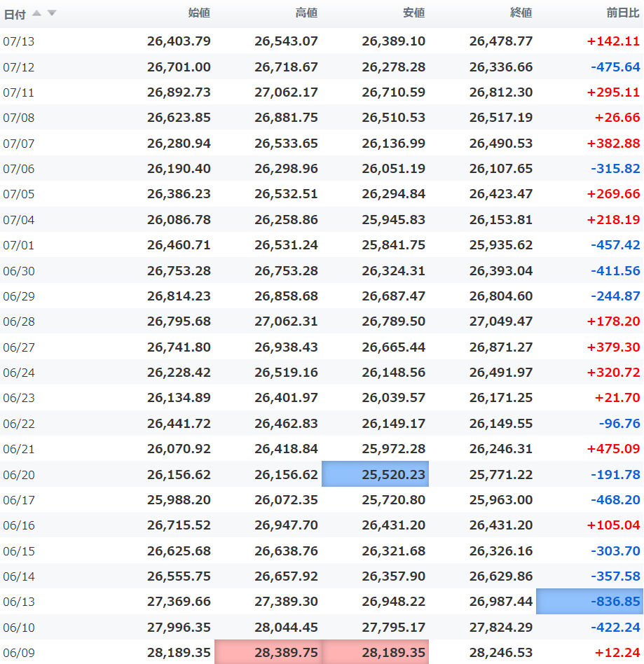Sort dates ascending with the up arrow
The height and width of the screenshot is (664, 644).
click(x=37, y=13)
